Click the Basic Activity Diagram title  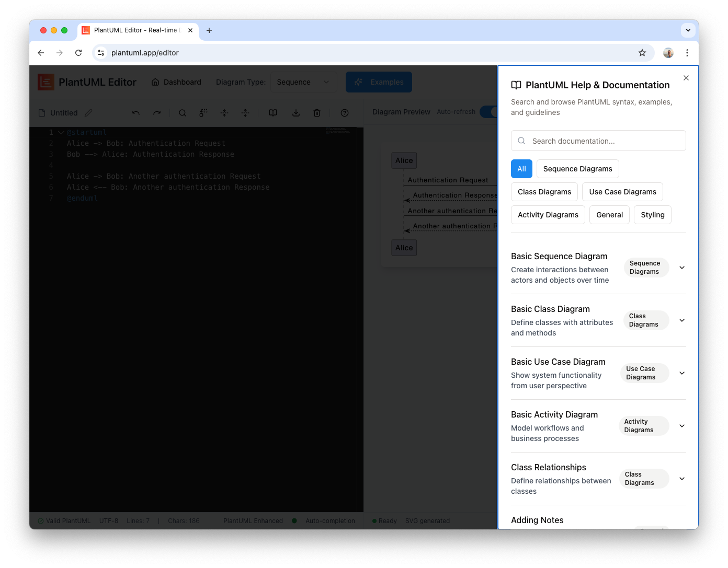[x=554, y=414]
